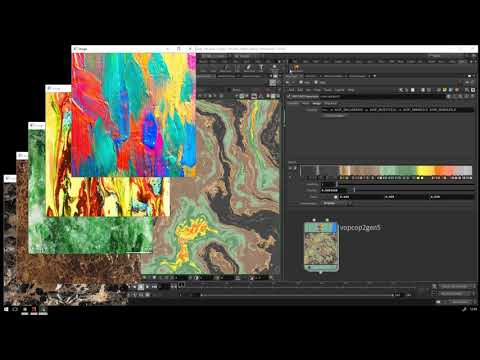Screen dimensions: 480x360
Task: Select the T font shelf tool icon
Action: point(261,68)
